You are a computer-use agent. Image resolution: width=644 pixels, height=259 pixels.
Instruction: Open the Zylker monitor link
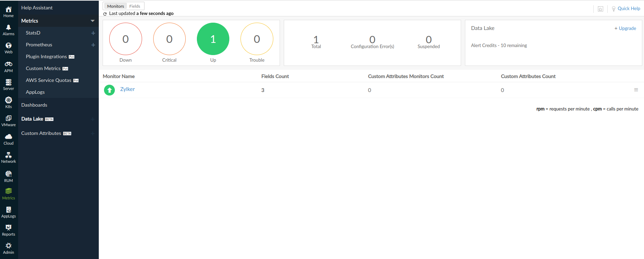(127, 89)
